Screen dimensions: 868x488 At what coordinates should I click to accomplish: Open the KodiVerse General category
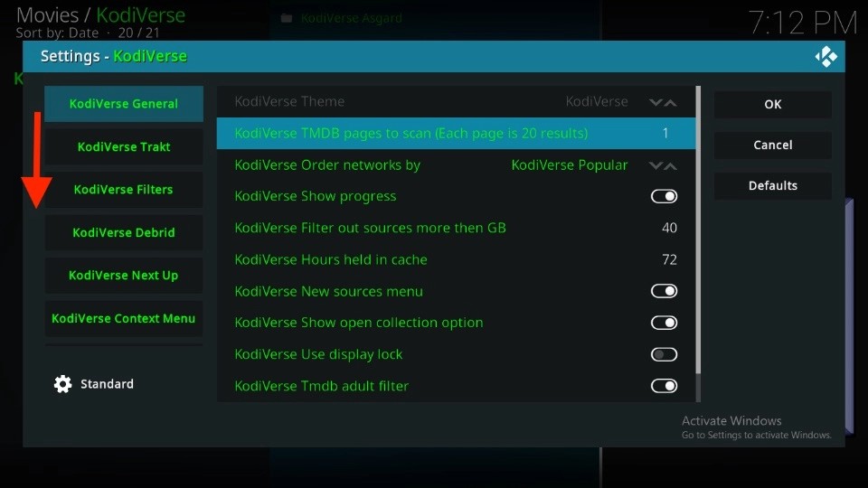(x=124, y=103)
